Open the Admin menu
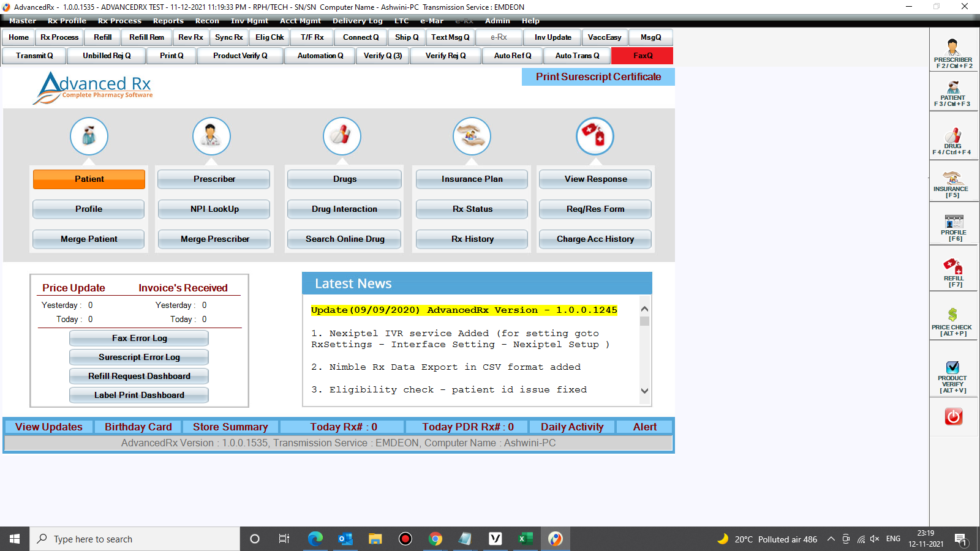This screenshot has width=980, height=551. coord(498,20)
